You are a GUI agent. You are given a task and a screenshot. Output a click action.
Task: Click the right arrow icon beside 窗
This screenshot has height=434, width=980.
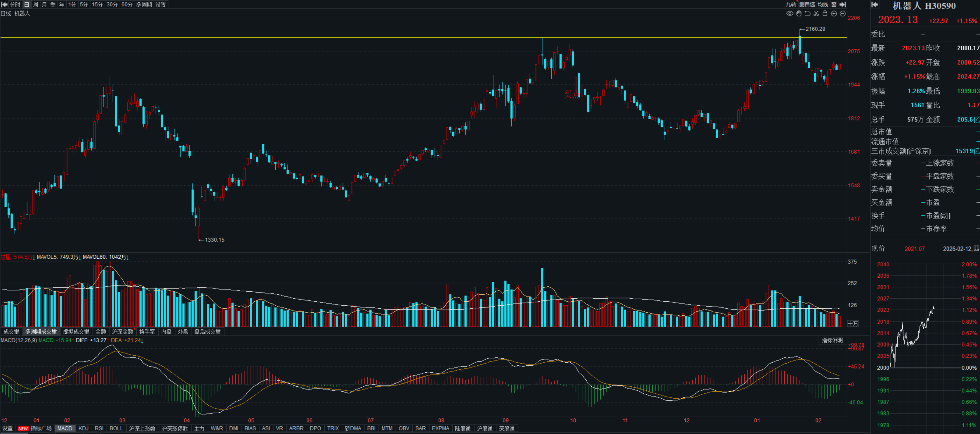tap(843, 5)
